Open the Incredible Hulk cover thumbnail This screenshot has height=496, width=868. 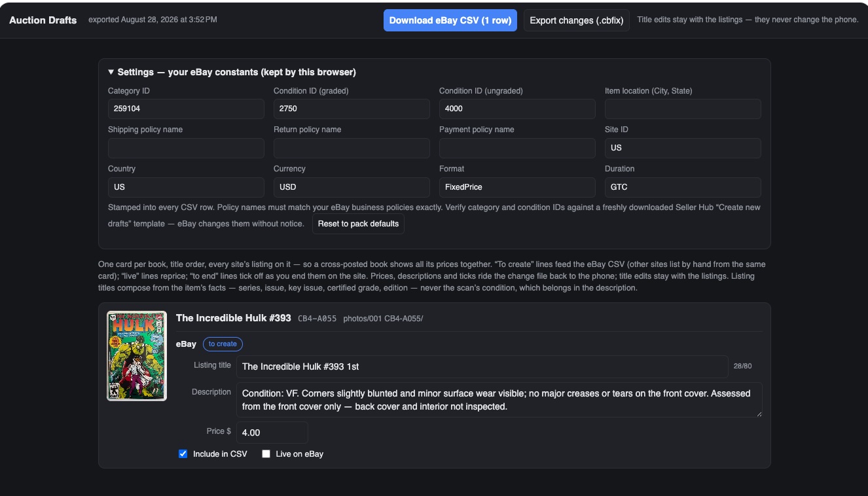[137, 355]
